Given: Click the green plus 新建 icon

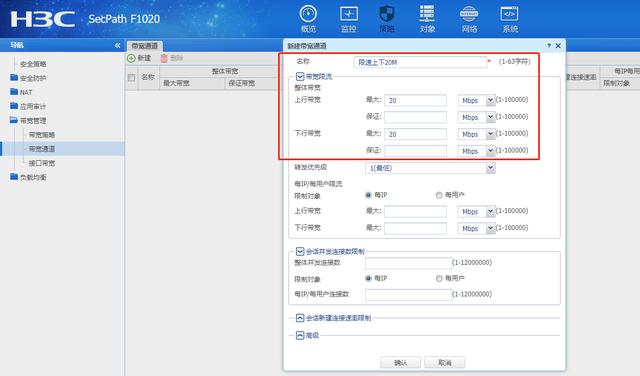Looking at the screenshot, I should (131, 58).
